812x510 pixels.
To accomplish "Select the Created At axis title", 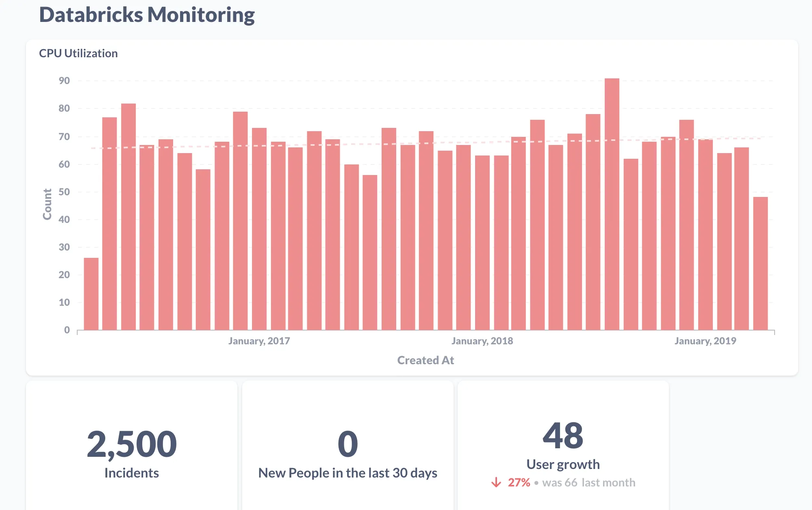I will click(426, 360).
